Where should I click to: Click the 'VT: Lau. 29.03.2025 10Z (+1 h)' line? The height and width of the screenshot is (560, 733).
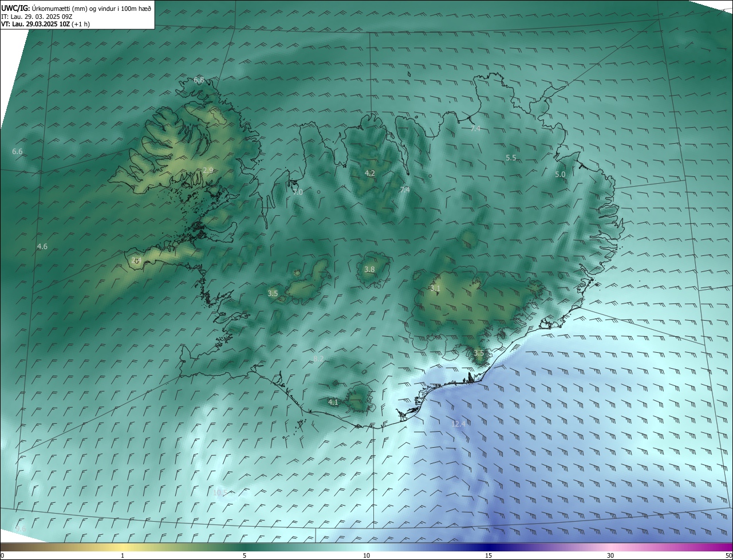[45, 24]
